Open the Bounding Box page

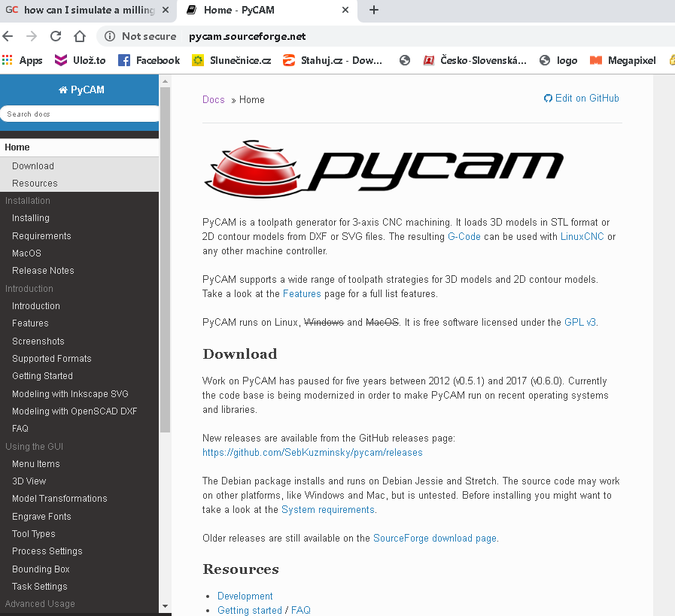point(41,569)
